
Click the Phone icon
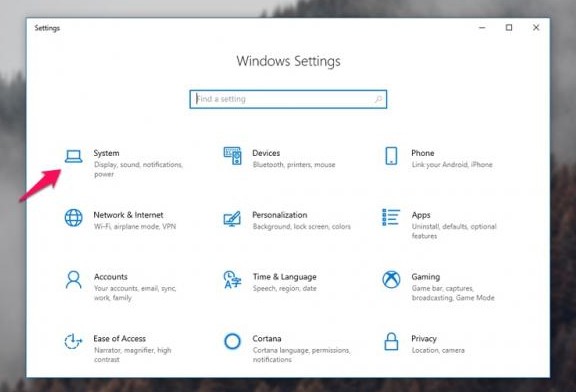click(391, 156)
